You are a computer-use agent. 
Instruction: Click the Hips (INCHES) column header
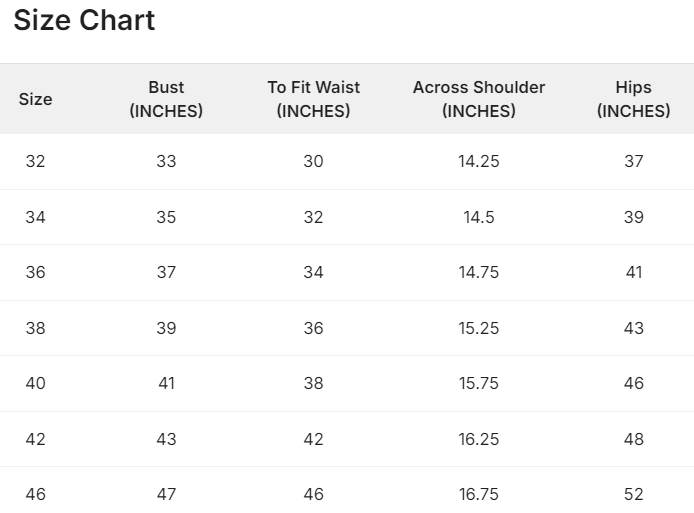(633, 99)
